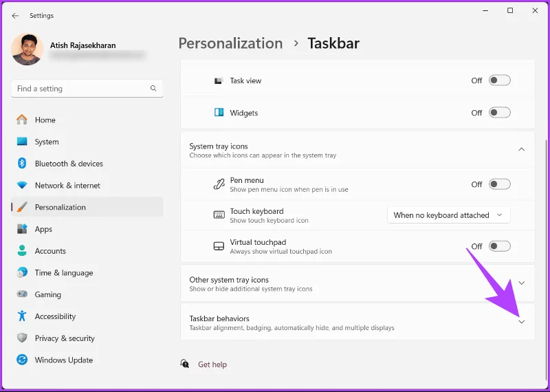This screenshot has width=550, height=392.
Task: Click the user profile picture
Action: pos(27,49)
